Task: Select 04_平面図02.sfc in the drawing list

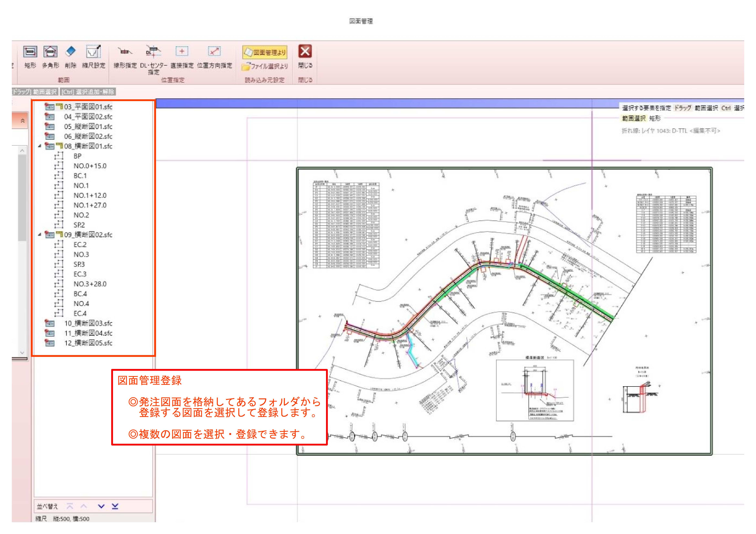Action: 88,116
